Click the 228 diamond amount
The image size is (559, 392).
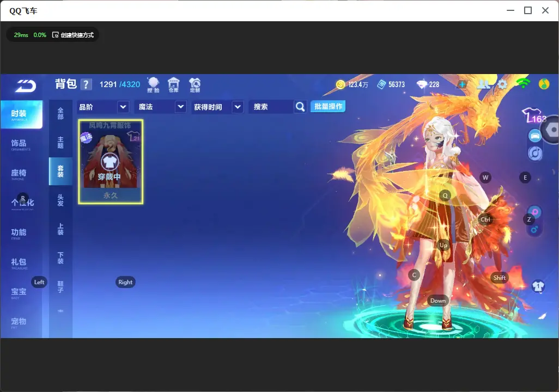[434, 84]
